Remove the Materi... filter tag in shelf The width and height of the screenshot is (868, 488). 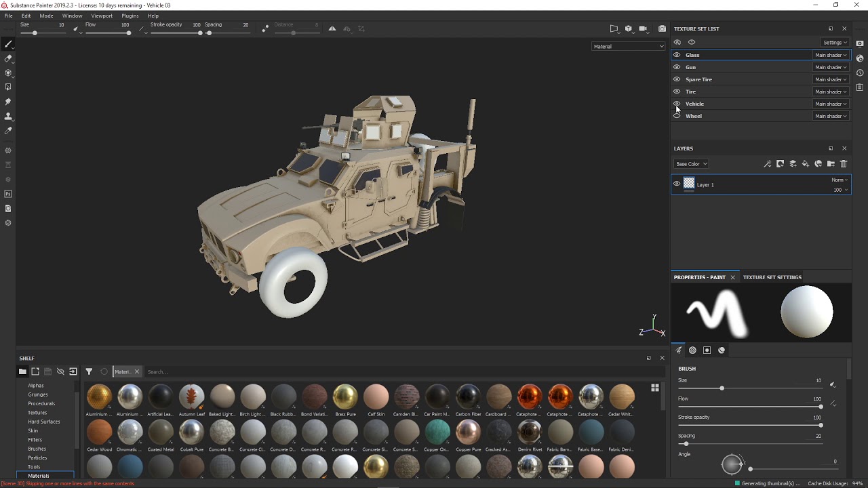click(x=136, y=371)
